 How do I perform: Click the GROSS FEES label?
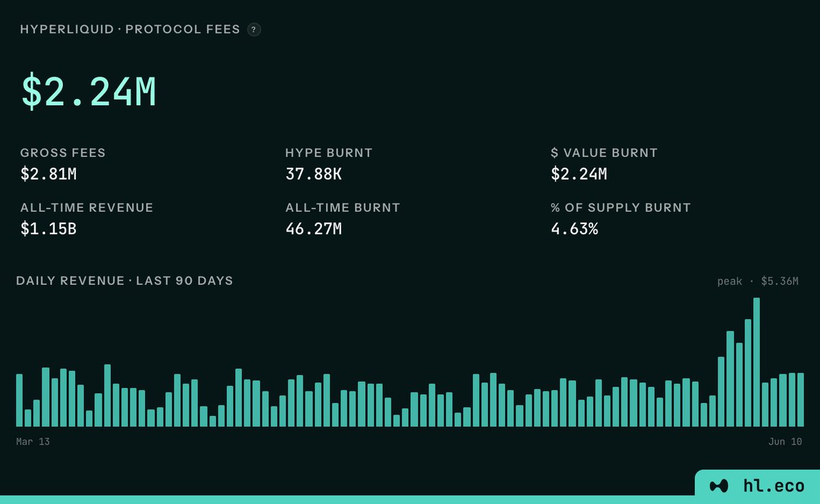[x=63, y=153]
